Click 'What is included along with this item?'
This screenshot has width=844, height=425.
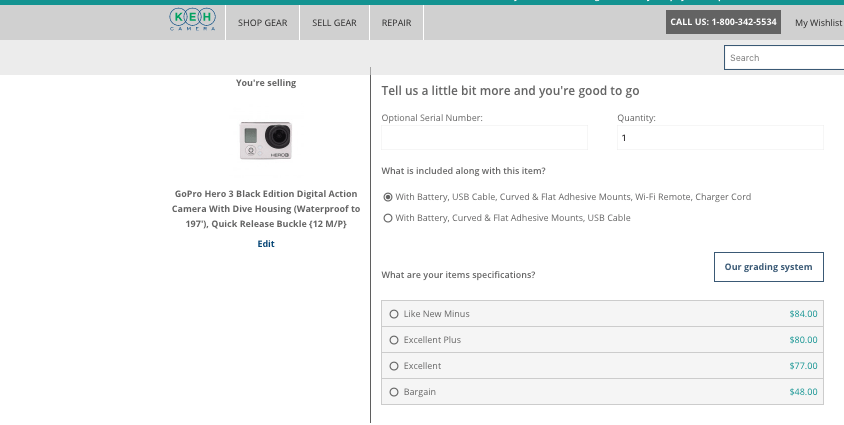pyautogui.click(x=463, y=171)
